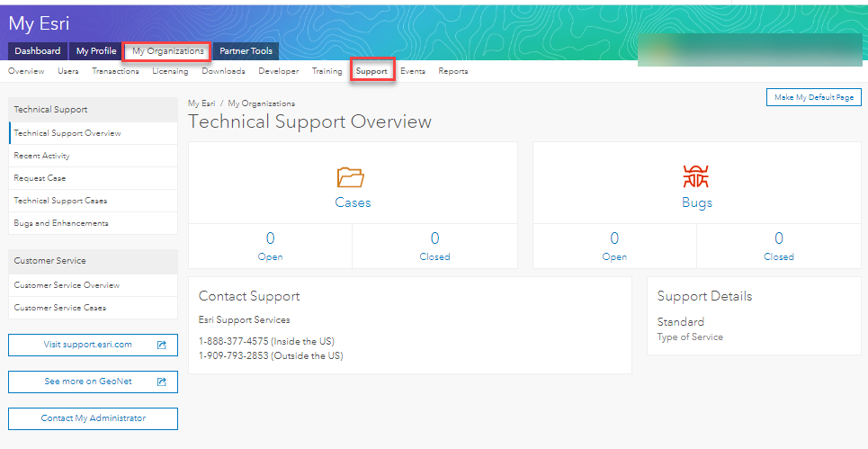This screenshot has width=868, height=449.
Task: Open the Users menu item
Action: point(68,71)
